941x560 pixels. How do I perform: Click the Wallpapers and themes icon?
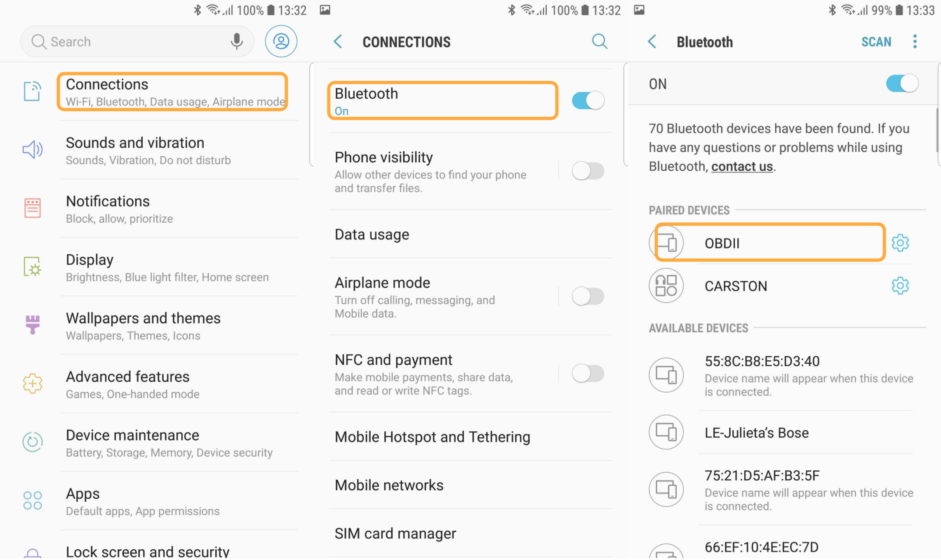33,325
